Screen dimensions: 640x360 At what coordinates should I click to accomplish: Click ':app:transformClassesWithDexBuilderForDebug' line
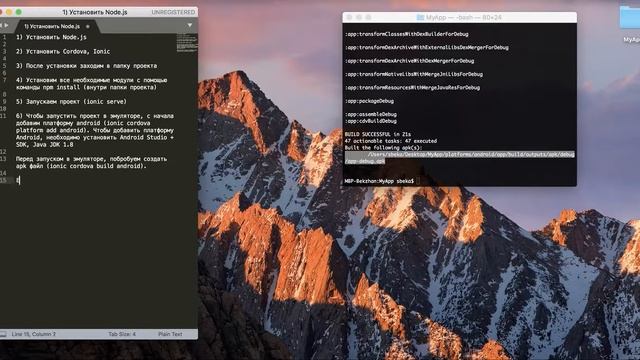click(x=407, y=34)
